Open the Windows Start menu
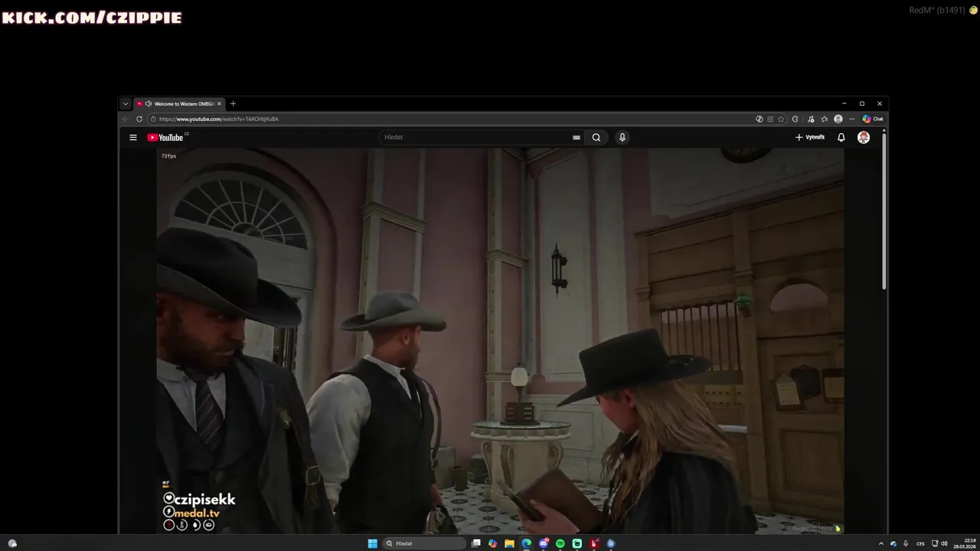 (x=372, y=543)
